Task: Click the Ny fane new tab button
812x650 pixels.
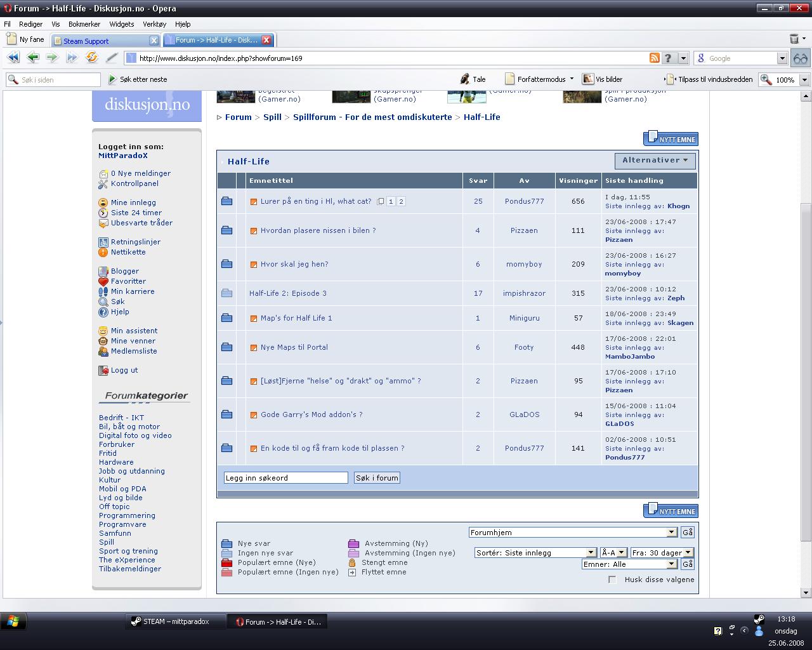Action: tap(26, 39)
